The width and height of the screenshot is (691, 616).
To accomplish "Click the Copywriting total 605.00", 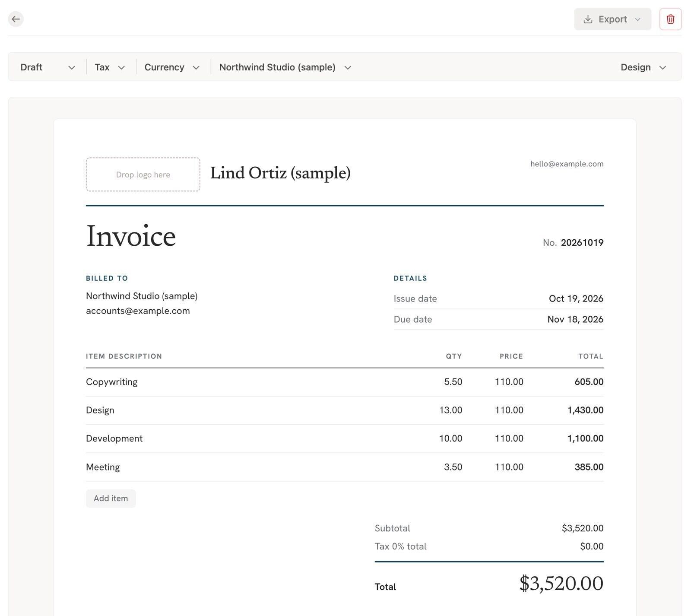I will pyautogui.click(x=589, y=382).
